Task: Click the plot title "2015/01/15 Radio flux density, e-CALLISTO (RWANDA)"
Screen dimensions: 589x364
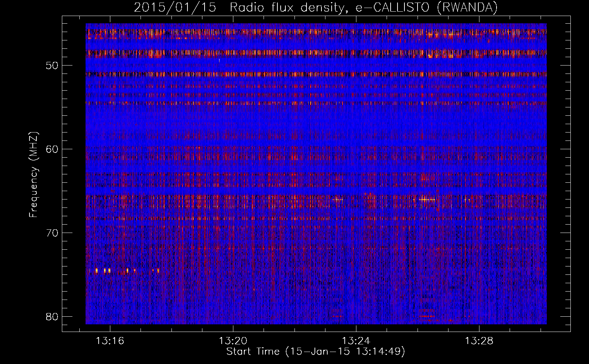Action: tap(316, 7)
